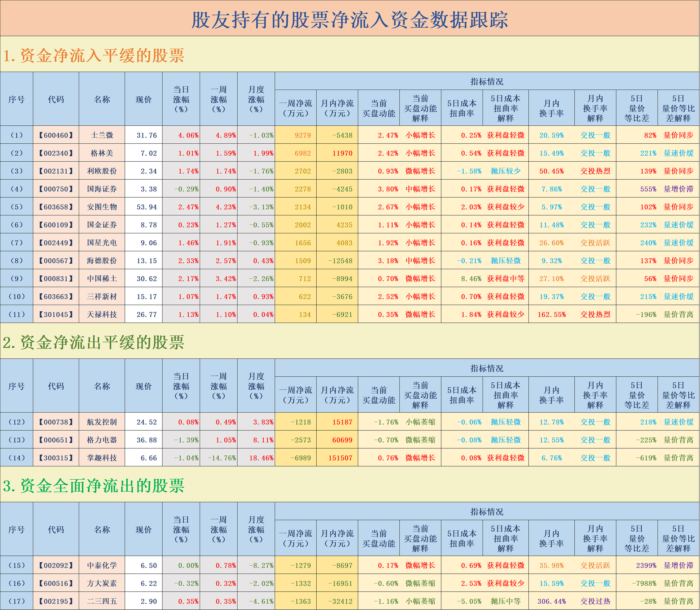Click stock code 【002340】

(x=56, y=153)
